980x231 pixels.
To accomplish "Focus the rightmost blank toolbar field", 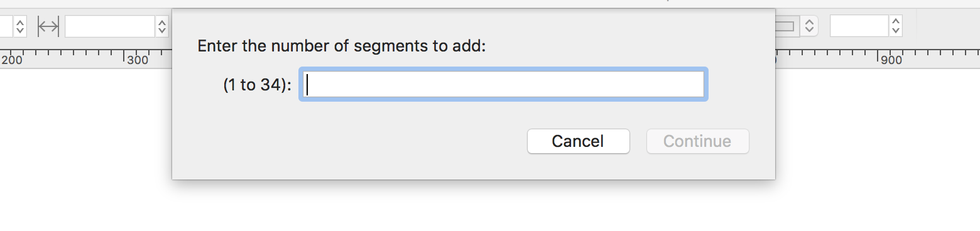I will pyautogui.click(x=859, y=26).
